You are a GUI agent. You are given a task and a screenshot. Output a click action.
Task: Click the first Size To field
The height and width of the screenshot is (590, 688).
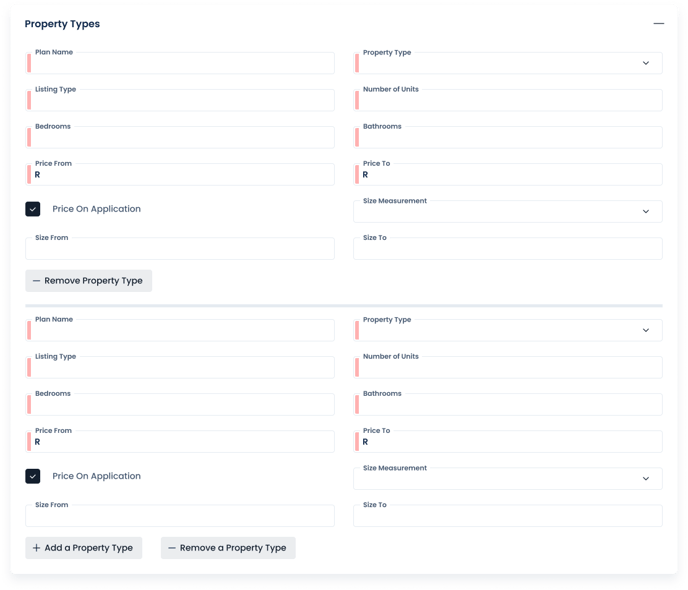pyautogui.click(x=507, y=249)
